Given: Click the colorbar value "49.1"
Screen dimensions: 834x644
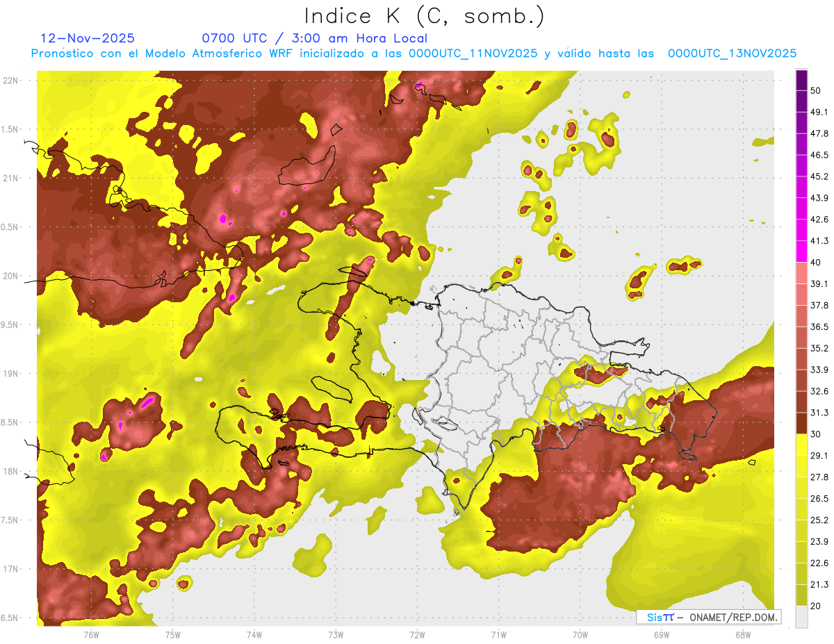Looking at the screenshot, I should [819, 112].
